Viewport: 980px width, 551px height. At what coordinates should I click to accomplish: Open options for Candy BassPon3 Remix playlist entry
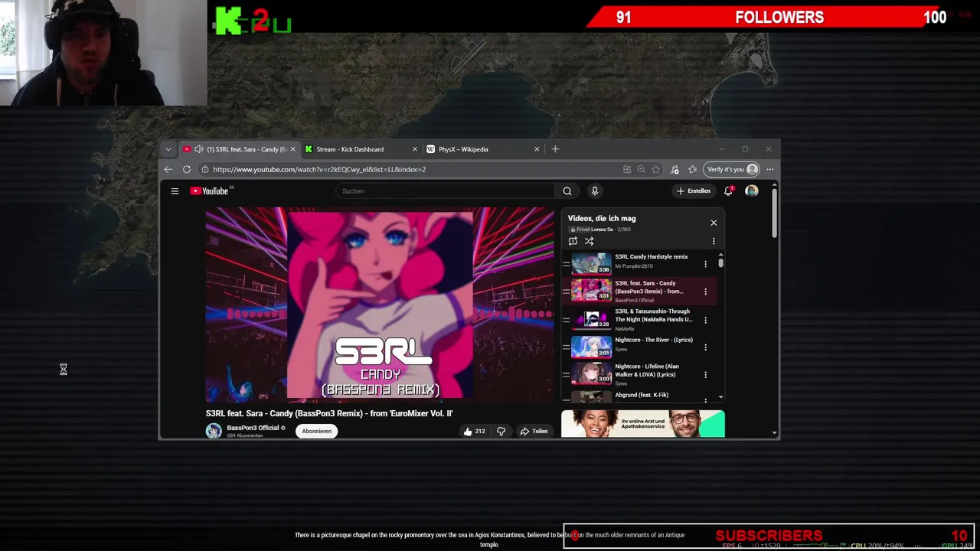coord(706,292)
